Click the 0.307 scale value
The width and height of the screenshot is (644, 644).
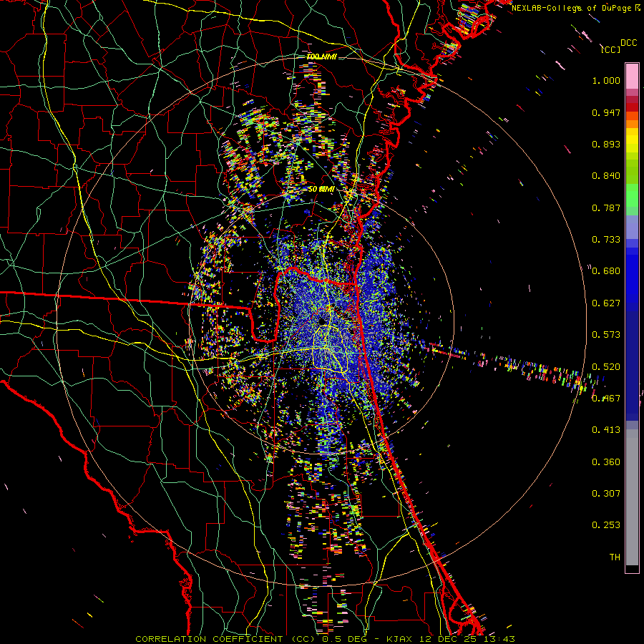tap(606, 494)
